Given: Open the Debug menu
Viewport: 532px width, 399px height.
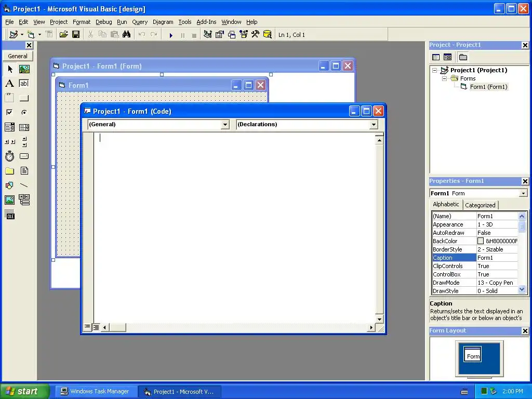Looking at the screenshot, I should point(104,22).
